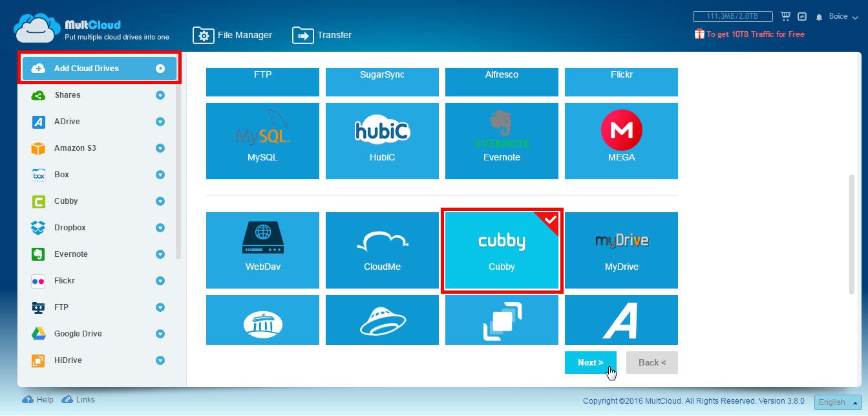Select Box in the sidebar

(61, 175)
